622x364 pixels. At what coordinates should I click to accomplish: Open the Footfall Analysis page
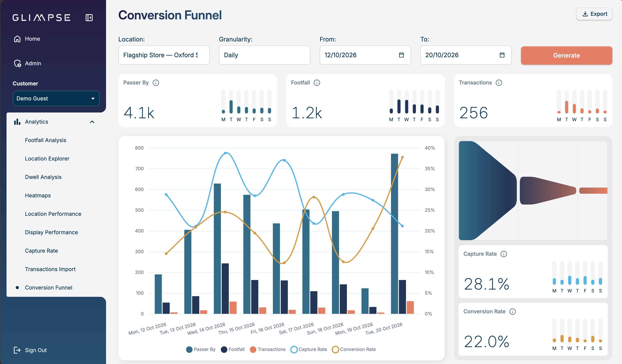(45, 140)
